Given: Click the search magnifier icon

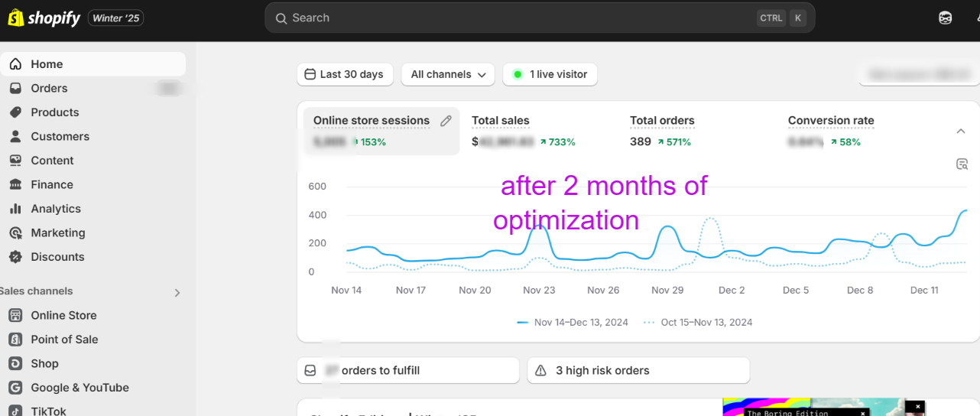Looking at the screenshot, I should [281, 18].
